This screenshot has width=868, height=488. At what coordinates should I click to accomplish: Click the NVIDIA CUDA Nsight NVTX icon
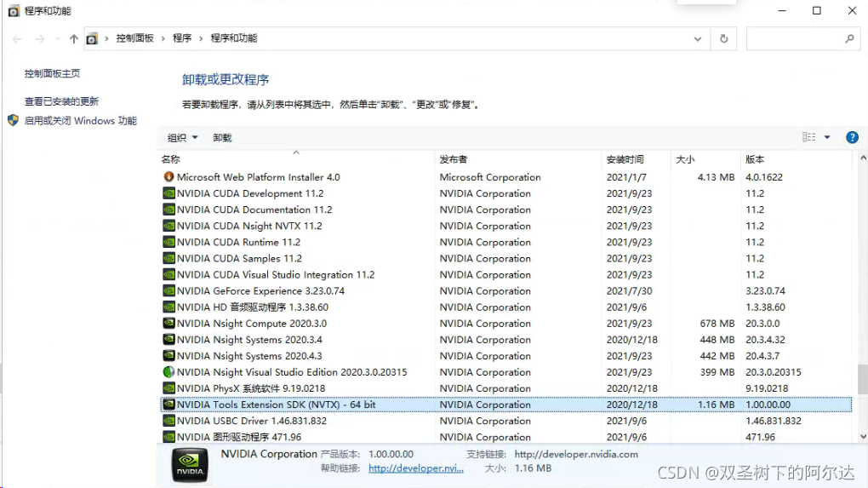tap(168, 226)
